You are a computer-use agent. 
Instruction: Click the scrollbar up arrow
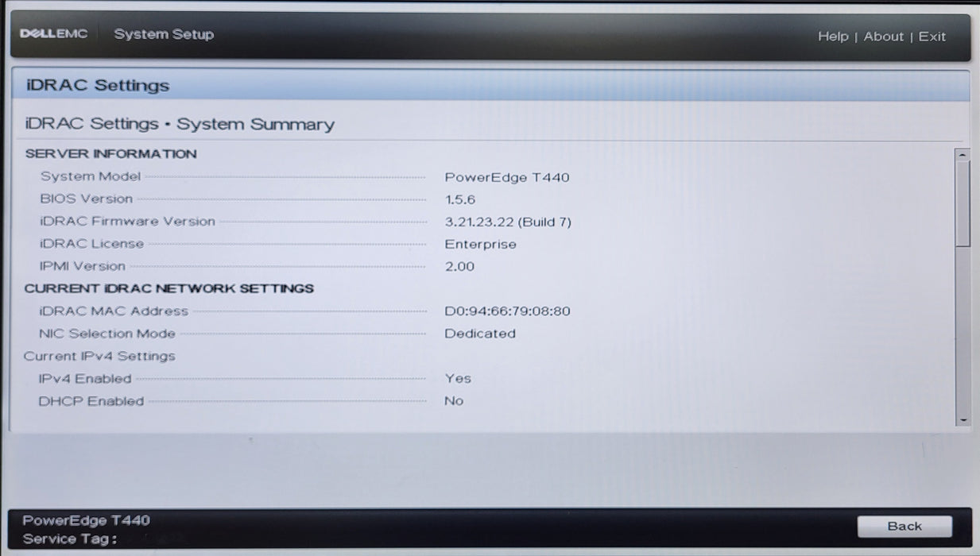963,154
